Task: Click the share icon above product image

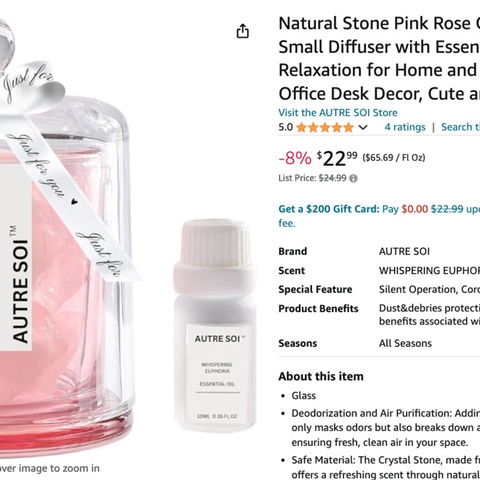Action: 243,31
